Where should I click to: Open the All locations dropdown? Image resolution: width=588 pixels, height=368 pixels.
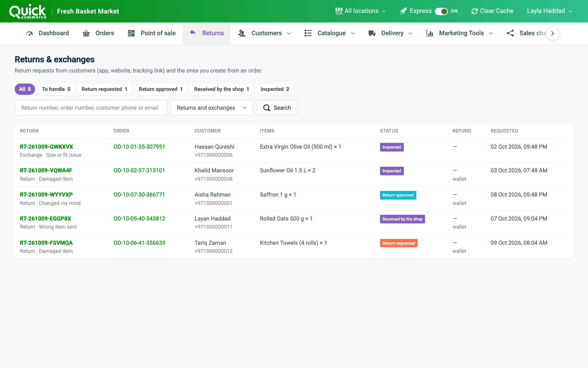point(361,11)
